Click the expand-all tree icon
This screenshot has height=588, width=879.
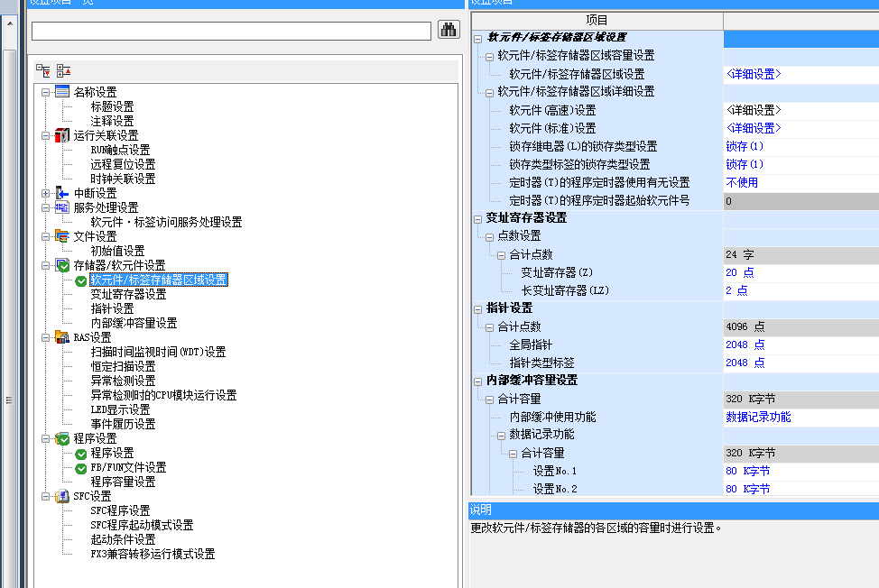click(43, 70)
